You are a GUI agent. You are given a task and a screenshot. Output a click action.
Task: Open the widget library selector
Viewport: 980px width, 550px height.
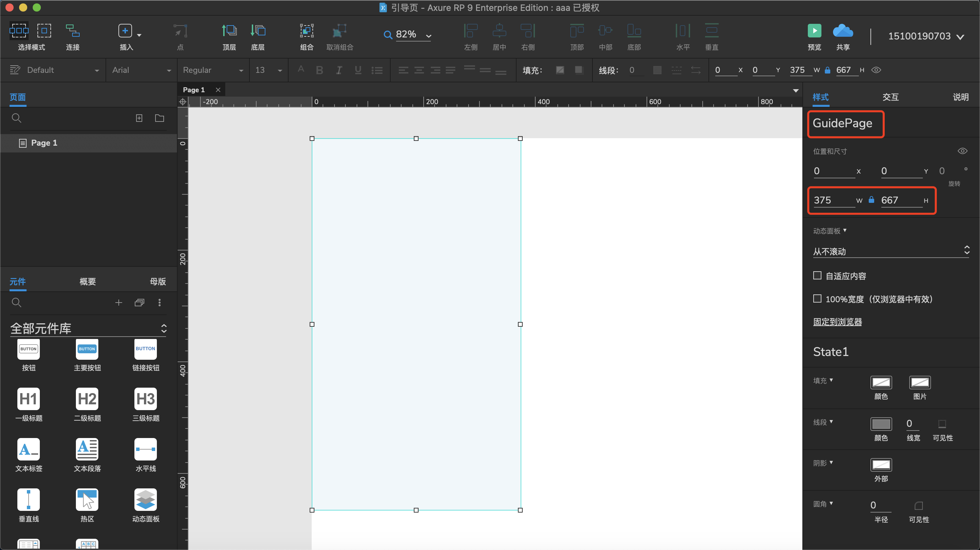click(x=88, y=328)
